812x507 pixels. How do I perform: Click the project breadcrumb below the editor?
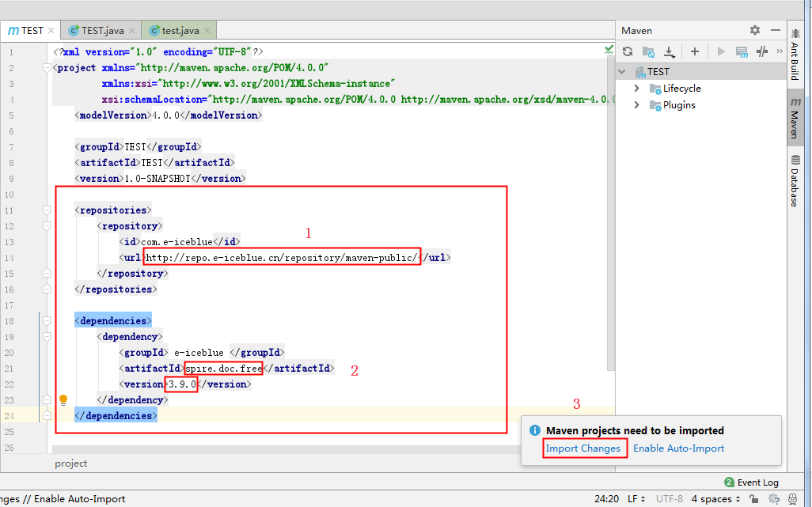pos(71,463)
